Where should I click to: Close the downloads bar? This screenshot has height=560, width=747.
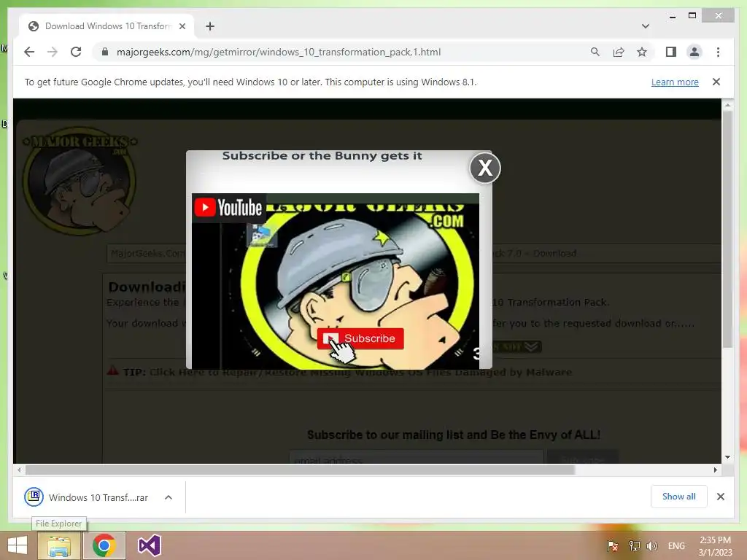(x=721, y=497)
